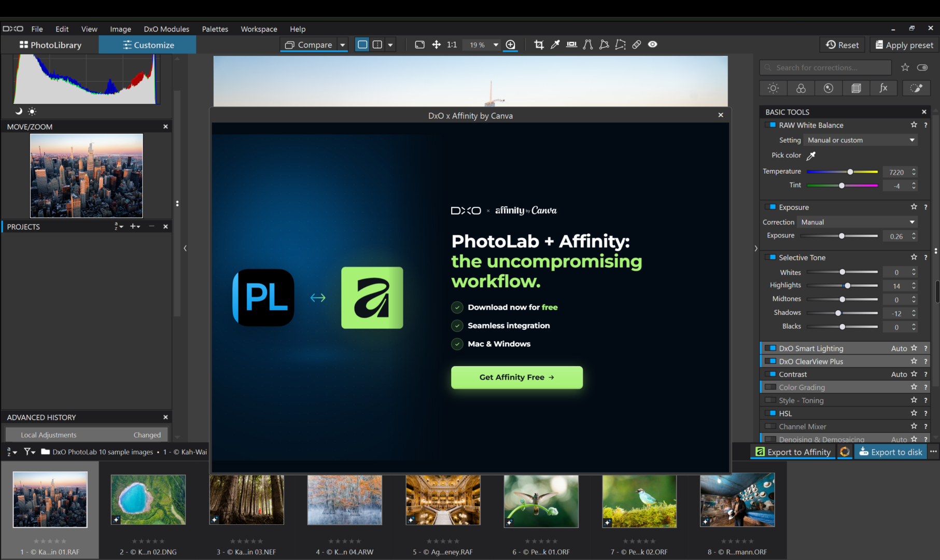The width and height of the screenshot is (940, 560).
Task: Adjust the Temperature slider handle
Action: pyautogui.click(x=850, y=172)
